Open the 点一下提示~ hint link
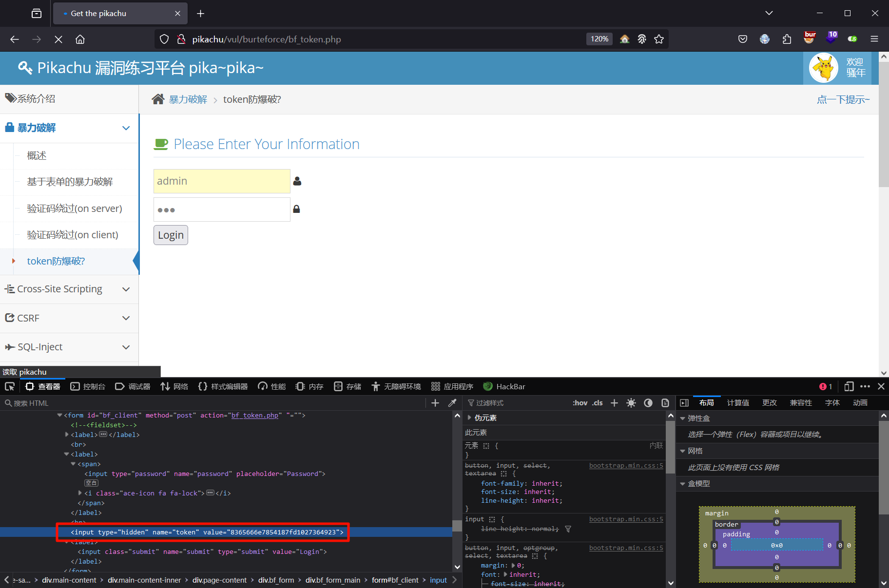This screenshot has height=588, width=889. coord(843,99)
